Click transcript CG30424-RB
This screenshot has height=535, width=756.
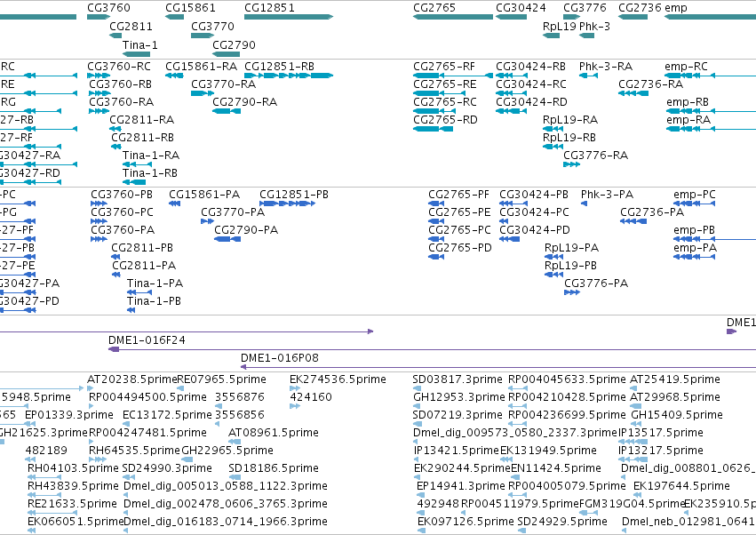530,66
